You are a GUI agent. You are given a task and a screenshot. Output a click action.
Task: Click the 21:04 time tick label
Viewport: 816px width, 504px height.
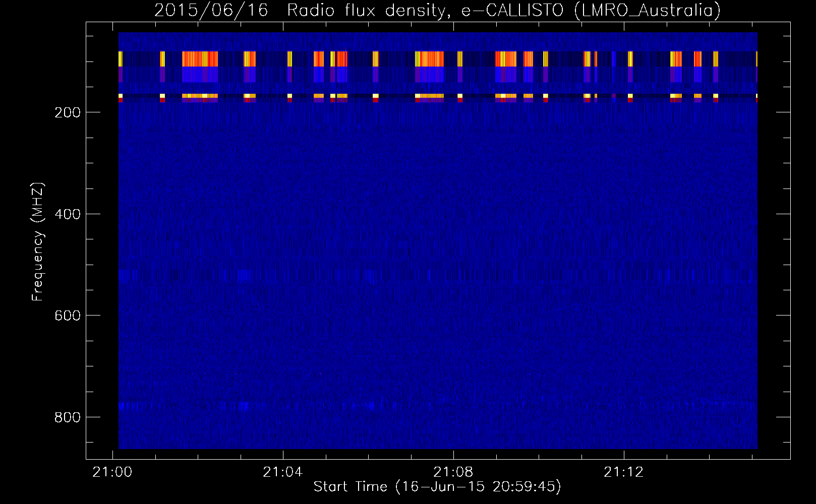point(282,472)
